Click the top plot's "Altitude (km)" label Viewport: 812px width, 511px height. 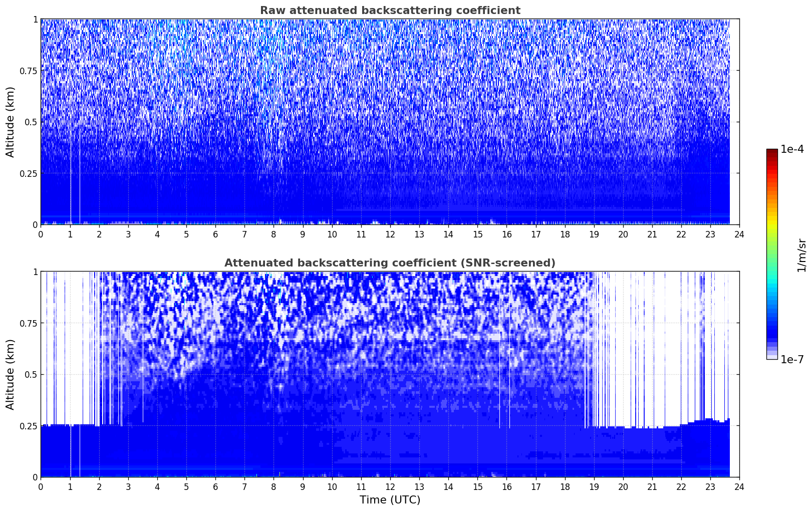[11, 122]
